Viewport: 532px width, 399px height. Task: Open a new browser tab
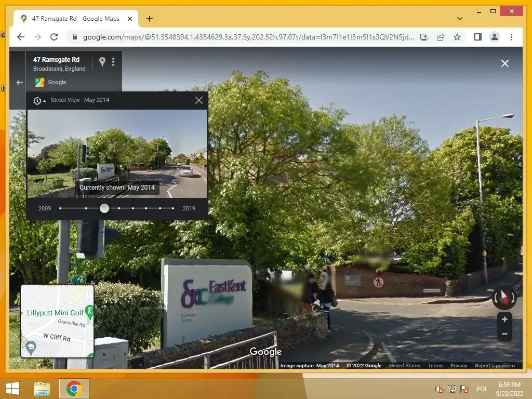click(x=149, y=19)
